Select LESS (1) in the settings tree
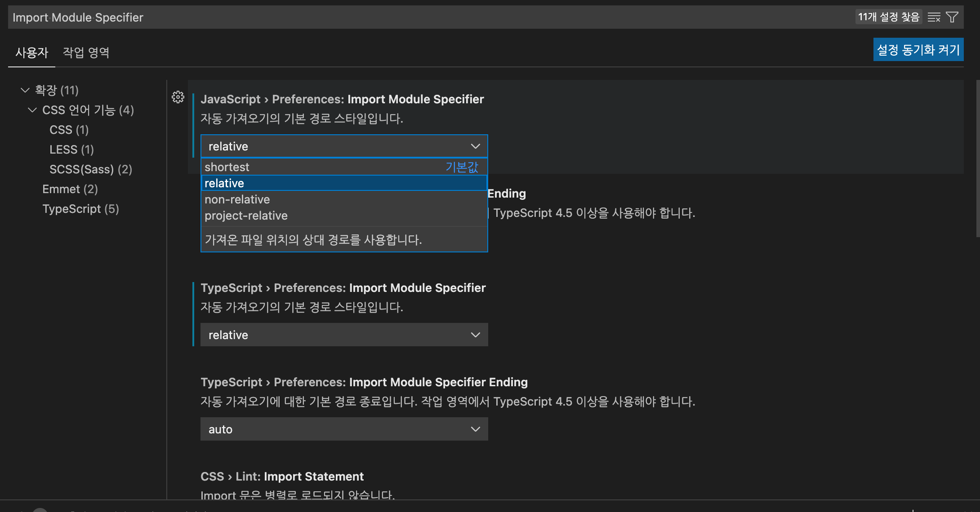Image resolution: width=980 pixels, height=512 pixels. pyautogui.click(x=71, y=150)
